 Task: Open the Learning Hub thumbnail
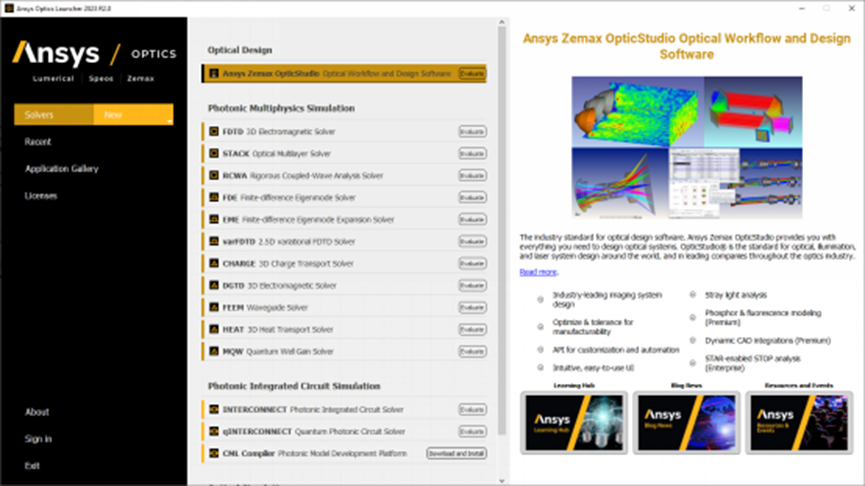coord(573,424)
